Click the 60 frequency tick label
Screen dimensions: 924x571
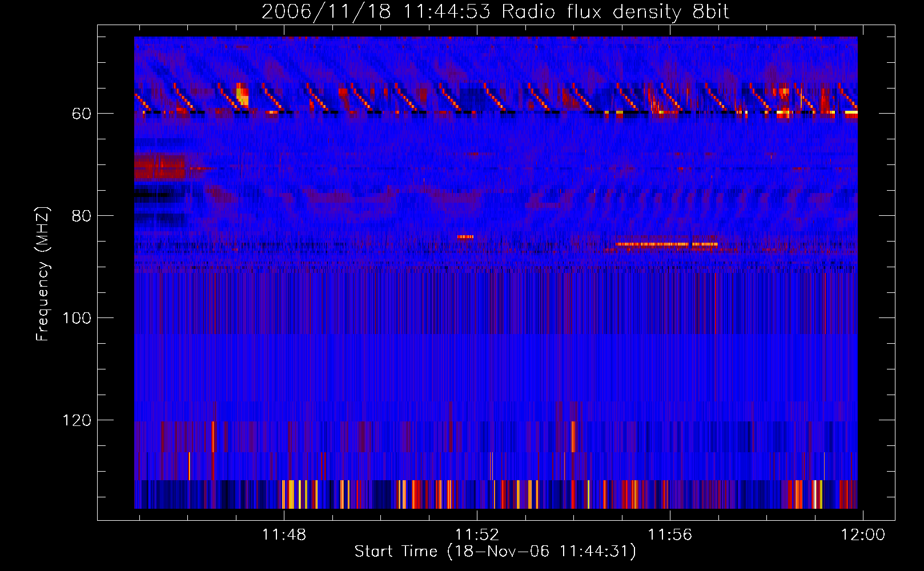click(82, 114)
